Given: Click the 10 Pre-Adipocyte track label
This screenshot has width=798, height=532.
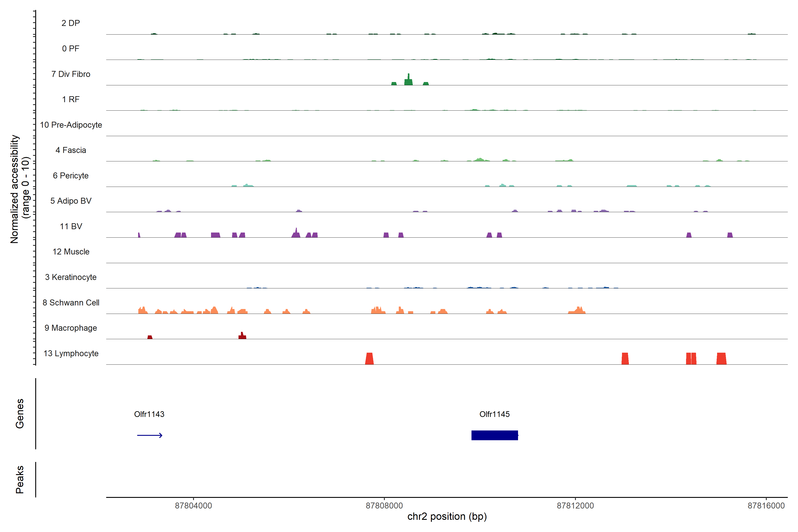Looking at the screenshot, I should click(x=71, y=125).
